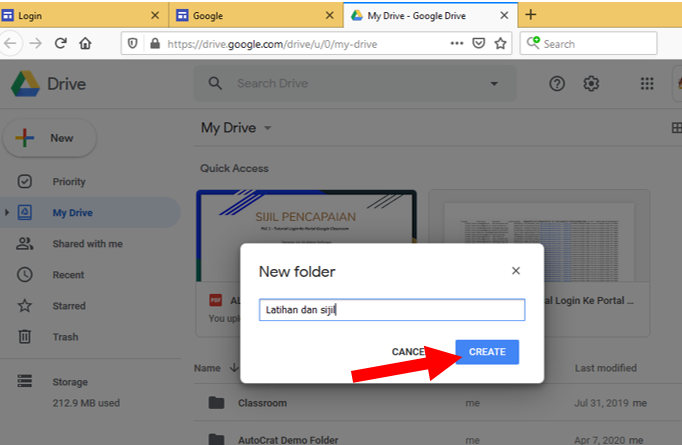Click the Search Drive field
Image resolution: width=682 pixels, height=445 pixels.
point(355,84)
